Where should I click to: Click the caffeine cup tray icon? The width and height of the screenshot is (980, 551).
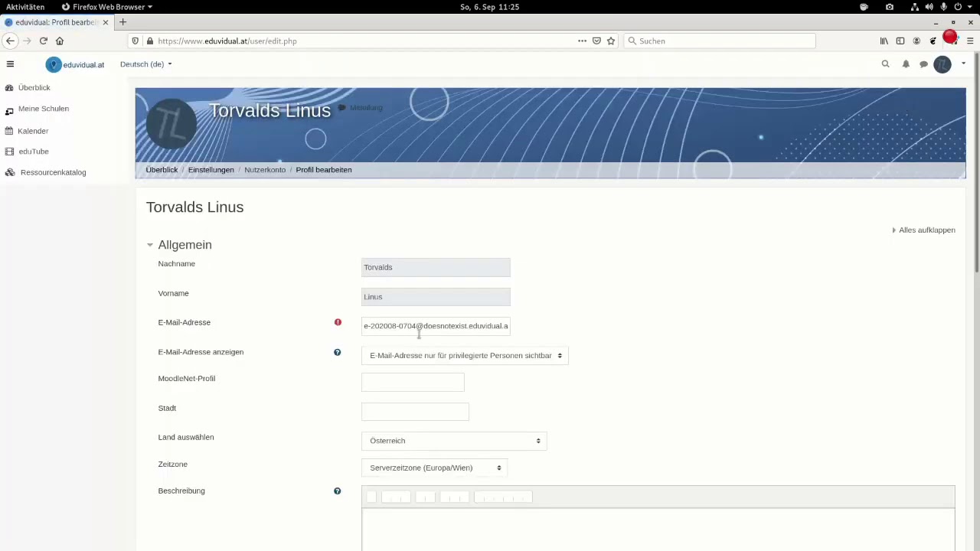[864, 7]
